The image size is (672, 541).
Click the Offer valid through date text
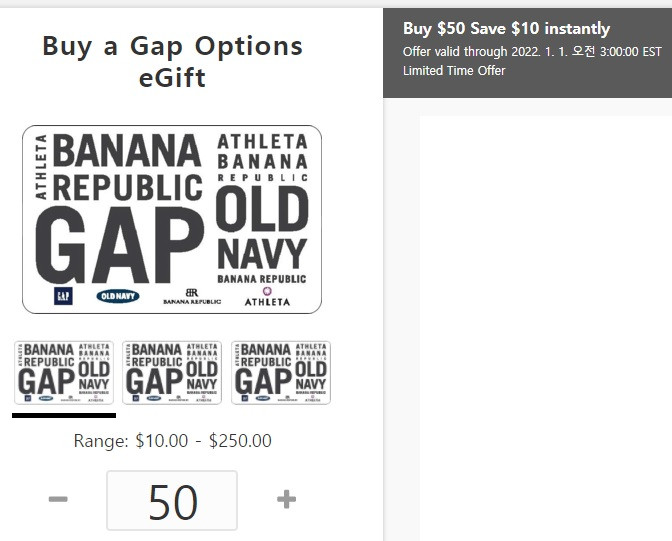pyautogui.click(x=532, y=51)
